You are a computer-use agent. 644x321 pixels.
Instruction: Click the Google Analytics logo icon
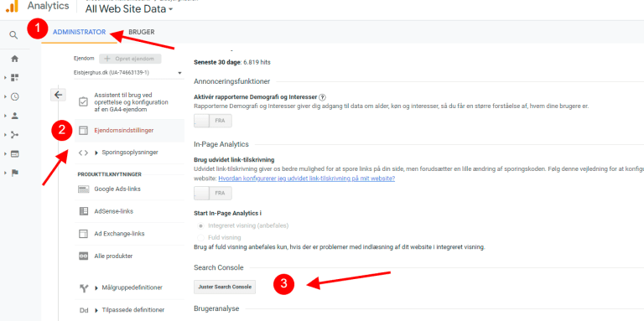tap(12, 6)
